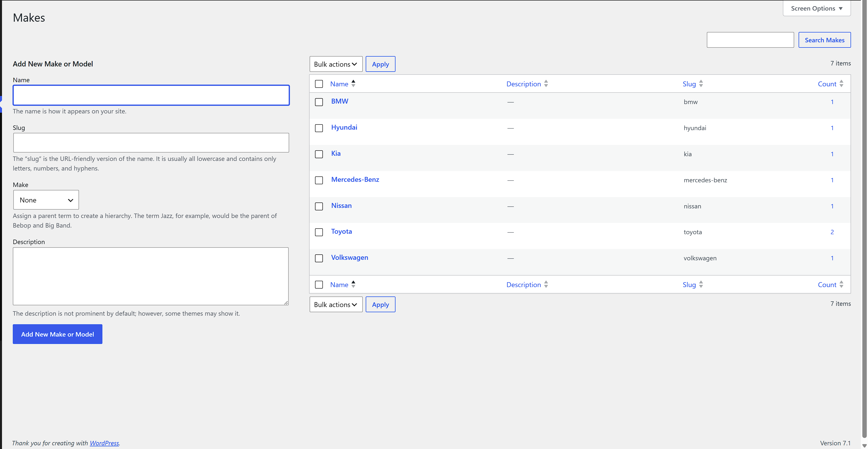Screen dimensions: 868x449
Task: Select the Kia row checkbox
Action: click(319, 154)
